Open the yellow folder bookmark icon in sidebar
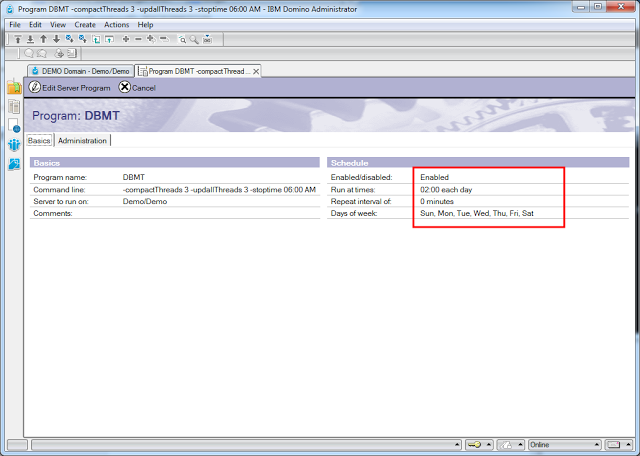 point(14,88)
